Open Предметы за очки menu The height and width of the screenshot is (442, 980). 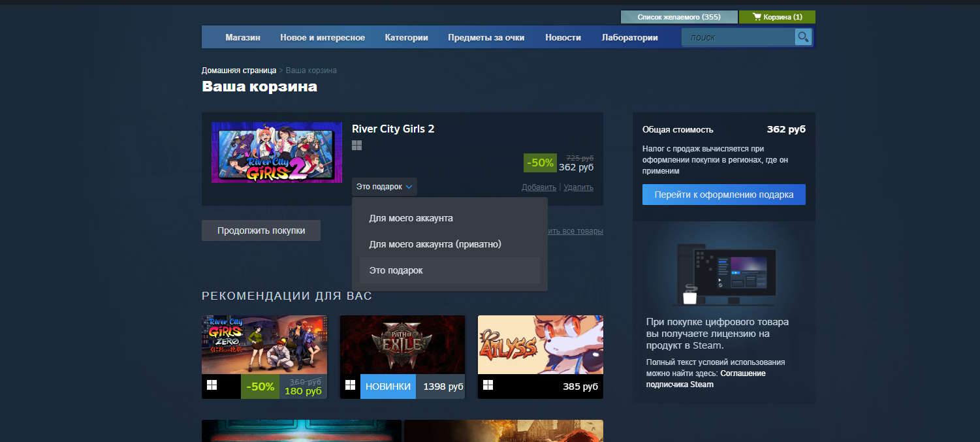point(486,37)
